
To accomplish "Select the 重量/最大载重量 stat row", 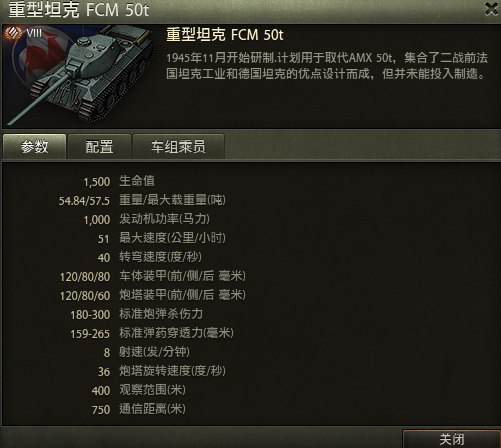I will (142, 200).
